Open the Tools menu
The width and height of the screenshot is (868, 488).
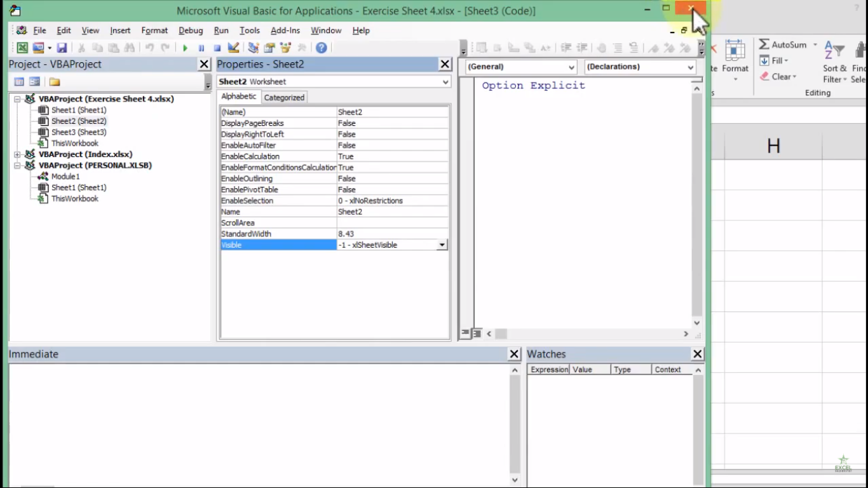250,30
